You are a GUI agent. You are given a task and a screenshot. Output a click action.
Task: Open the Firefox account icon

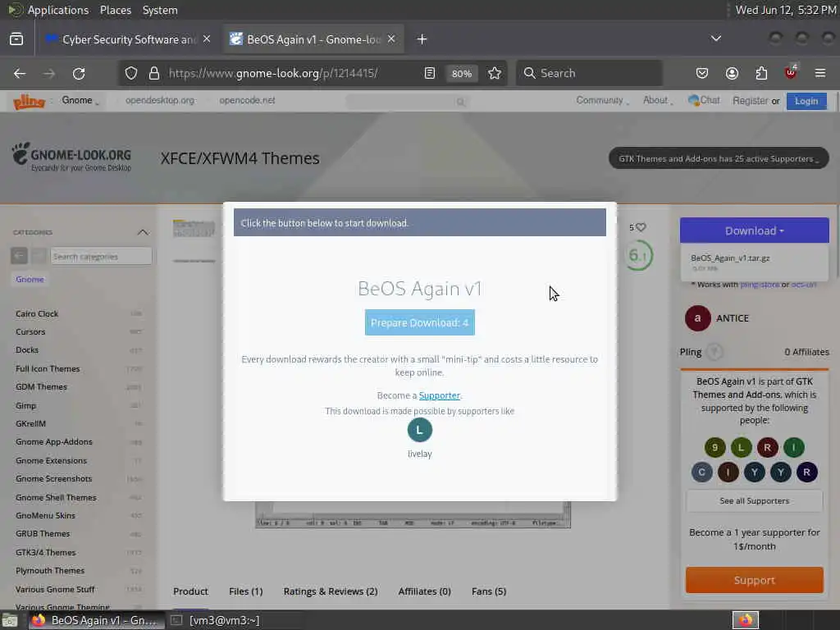[x=732, y=73]
